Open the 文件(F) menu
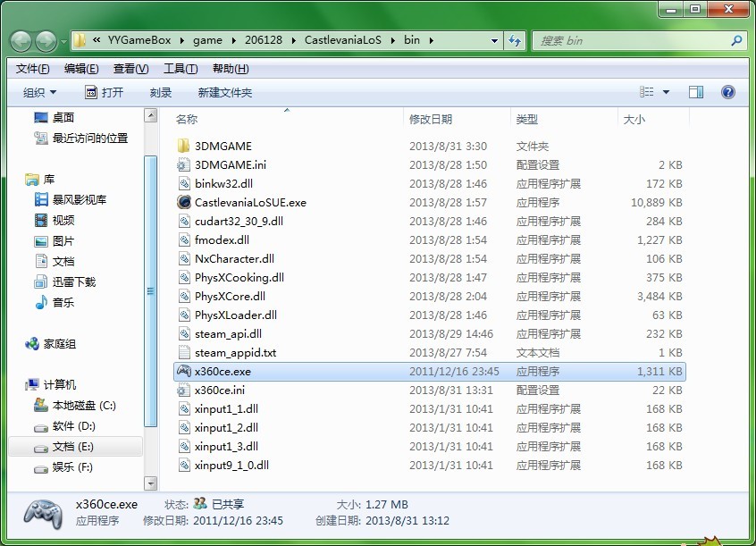The image size is (756, 546). click(32, 69)
